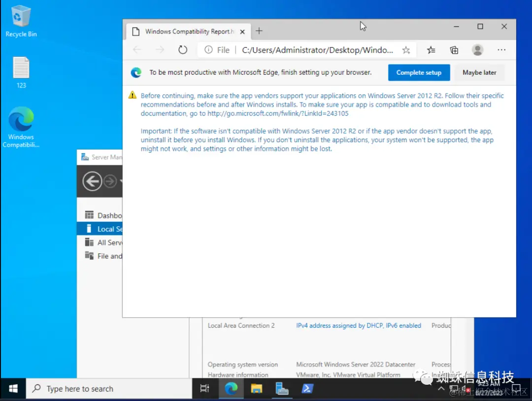Screen dimensions: 532x401
Task: Click Microsoft Edge taskbar icon
Action: (231, 389)
